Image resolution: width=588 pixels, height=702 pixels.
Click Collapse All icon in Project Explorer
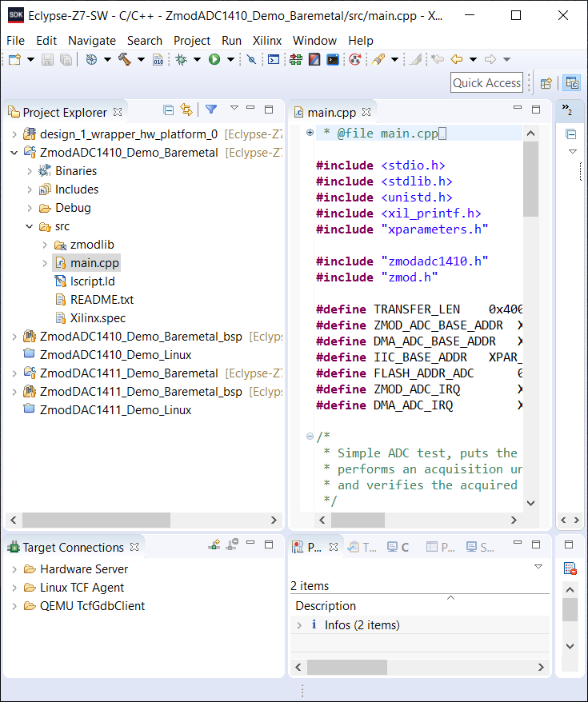tap(168, 110)
